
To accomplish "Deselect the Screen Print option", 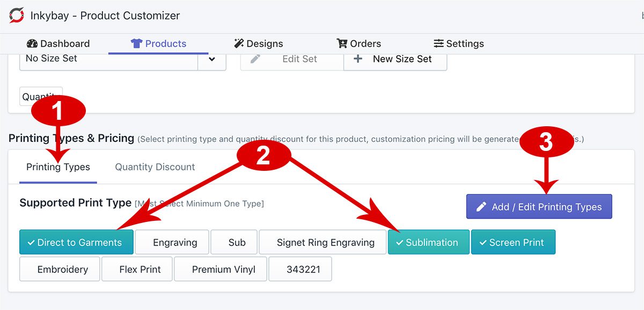I will tap(513, 242).
